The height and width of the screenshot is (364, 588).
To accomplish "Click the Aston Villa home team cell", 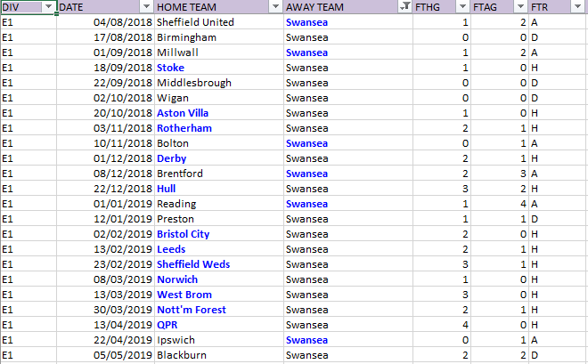I will click(218, 113).
